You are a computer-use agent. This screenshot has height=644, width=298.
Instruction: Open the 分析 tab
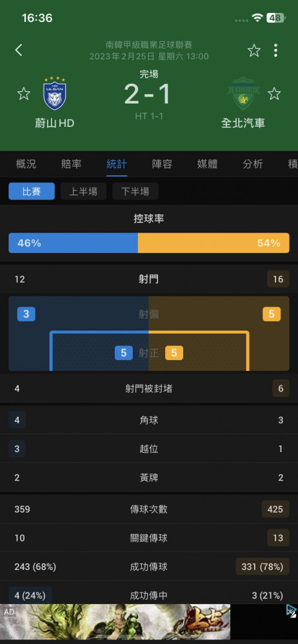(x=253, y=164)
